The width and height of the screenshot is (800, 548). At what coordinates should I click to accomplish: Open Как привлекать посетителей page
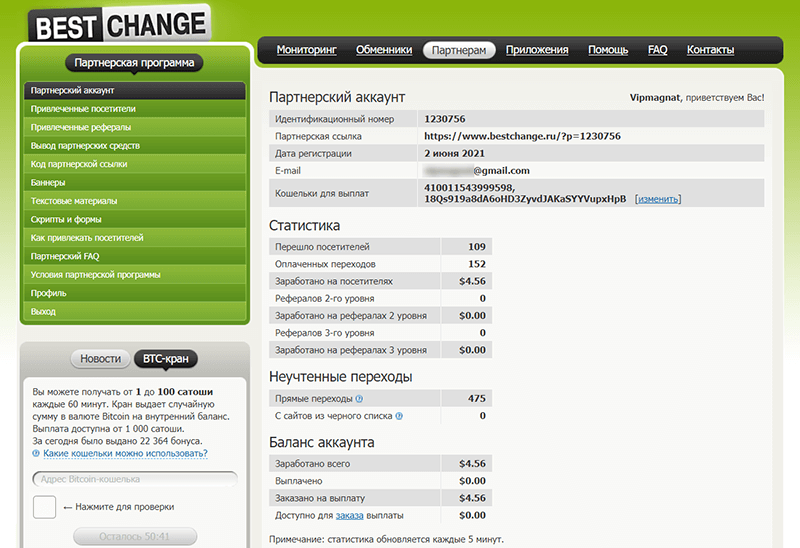[x=135, y=237]
